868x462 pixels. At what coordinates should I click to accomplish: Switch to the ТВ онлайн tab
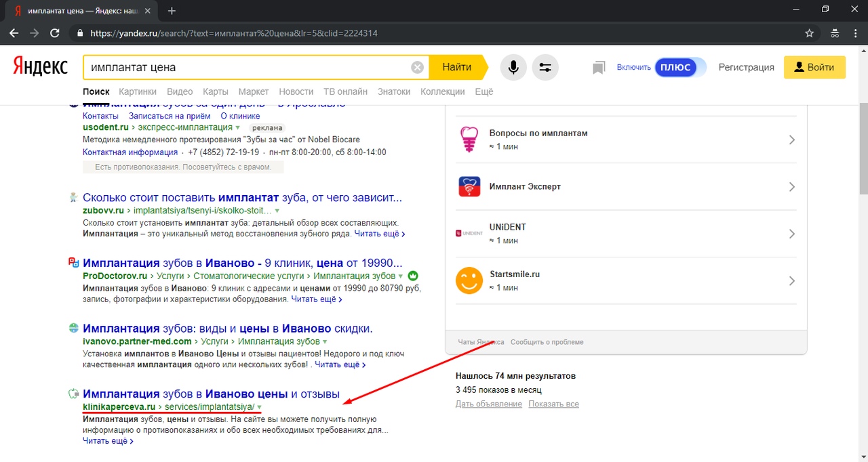tap(345, 91)
